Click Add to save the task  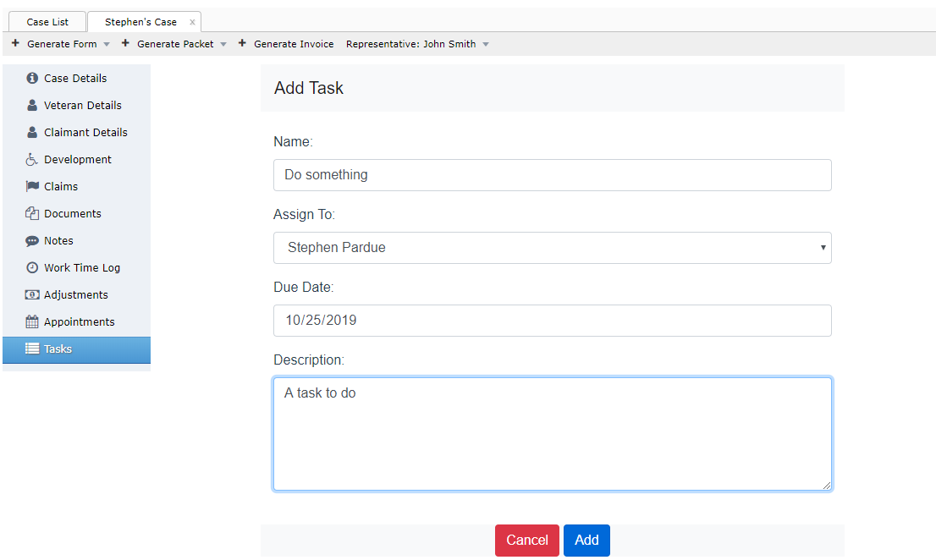[x=586, y=540]
